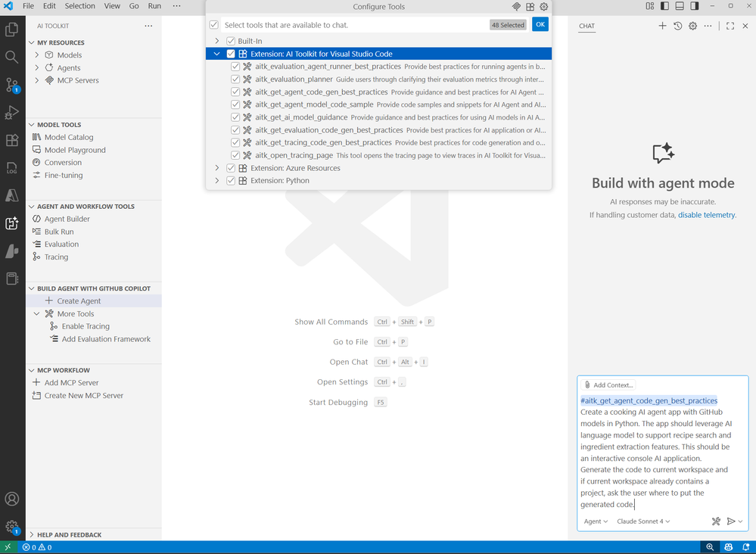Image resolution: width=756 pixels, height=554 pixels.
Task: Open the Selection menu
Action: pos(80,6)
